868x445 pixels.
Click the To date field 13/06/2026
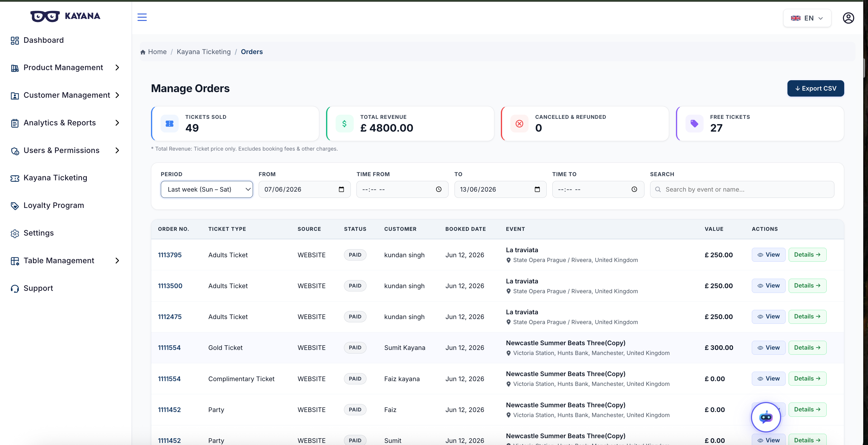(500, 189)
